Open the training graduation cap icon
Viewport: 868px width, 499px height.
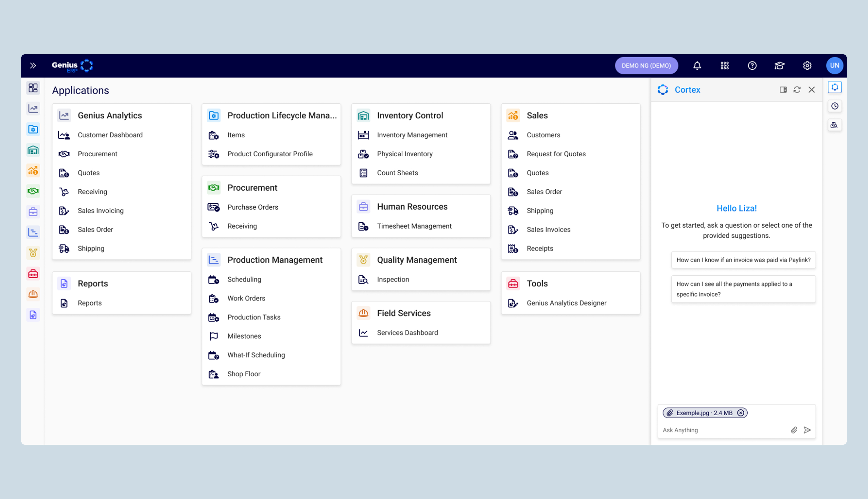[x=779, y=66]
